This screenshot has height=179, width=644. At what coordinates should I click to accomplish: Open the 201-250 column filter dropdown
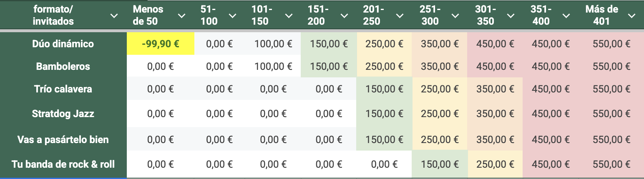click(400, 16)
